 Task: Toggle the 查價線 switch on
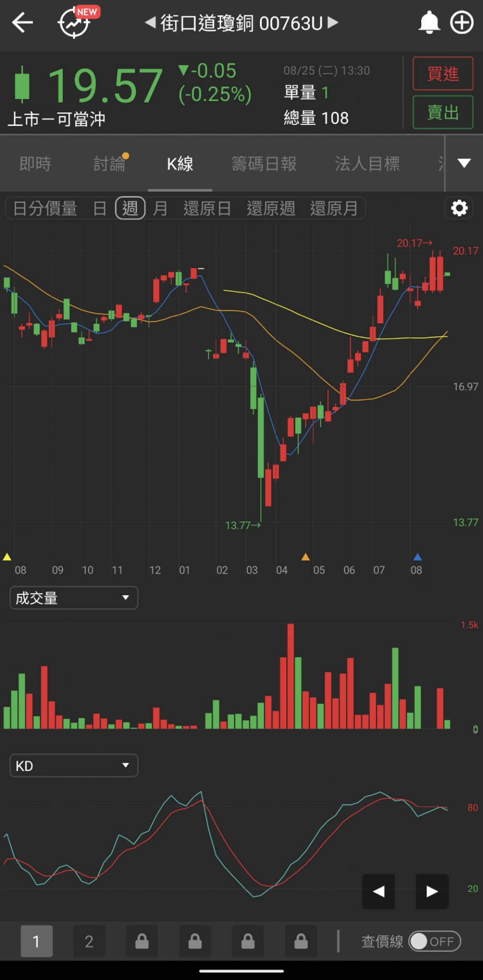[x=434, y=941]
